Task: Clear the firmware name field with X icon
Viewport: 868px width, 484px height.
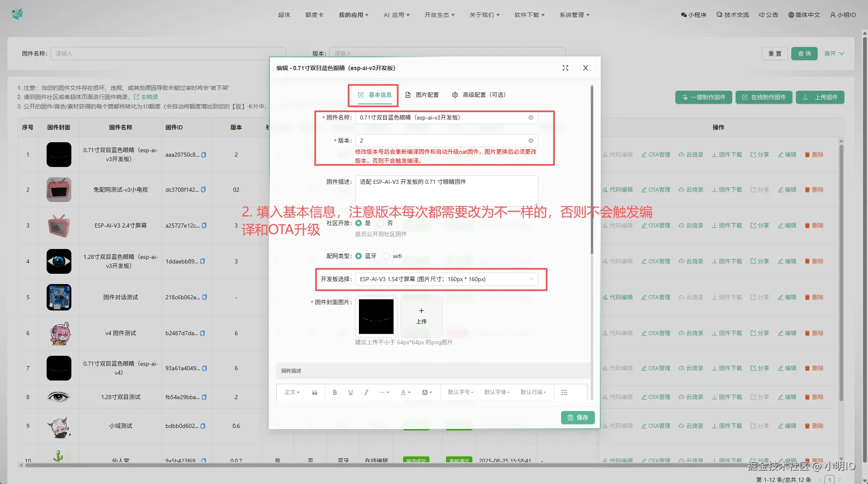Action: 531,117
